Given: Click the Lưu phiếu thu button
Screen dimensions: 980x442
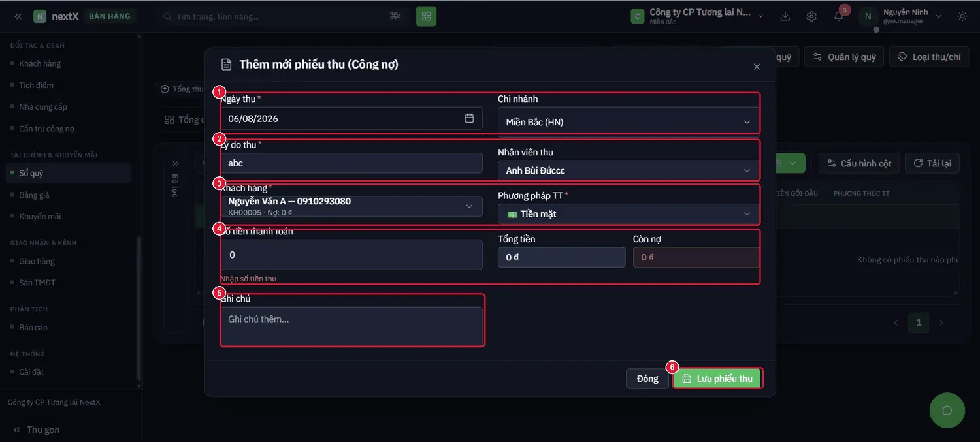Looking at the screenshot, I should (717, 379).
